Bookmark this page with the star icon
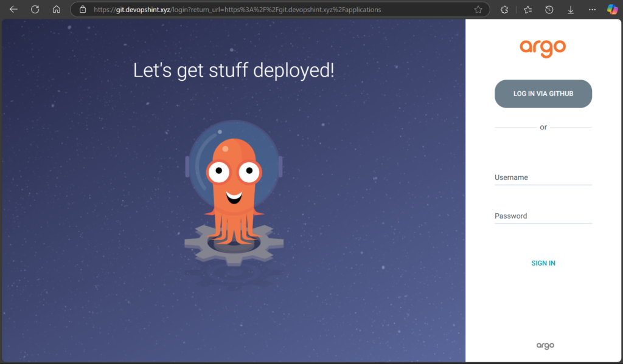Image resolution: width=623 pixels, height=364 pixels. (x=478, y=10)
